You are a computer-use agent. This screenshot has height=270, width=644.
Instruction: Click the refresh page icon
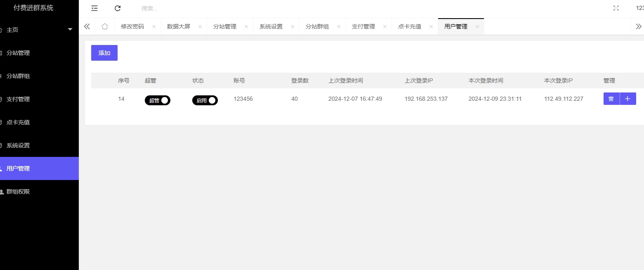pos(118,8)
